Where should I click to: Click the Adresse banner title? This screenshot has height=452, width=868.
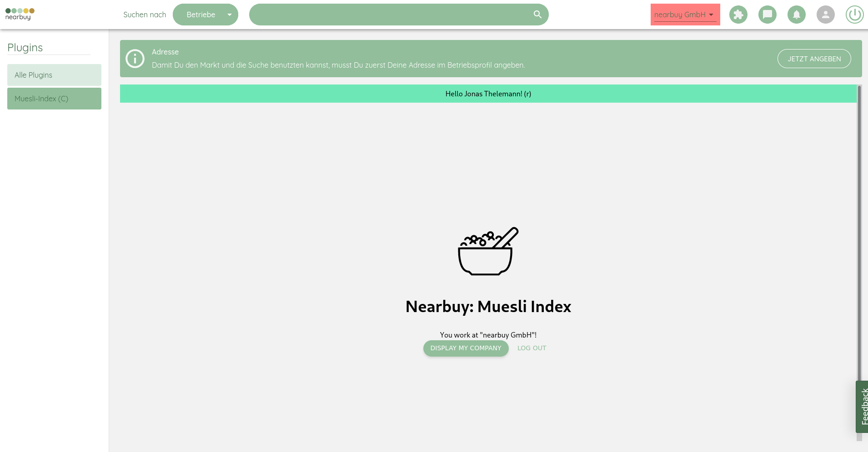[x=165, y=52]
